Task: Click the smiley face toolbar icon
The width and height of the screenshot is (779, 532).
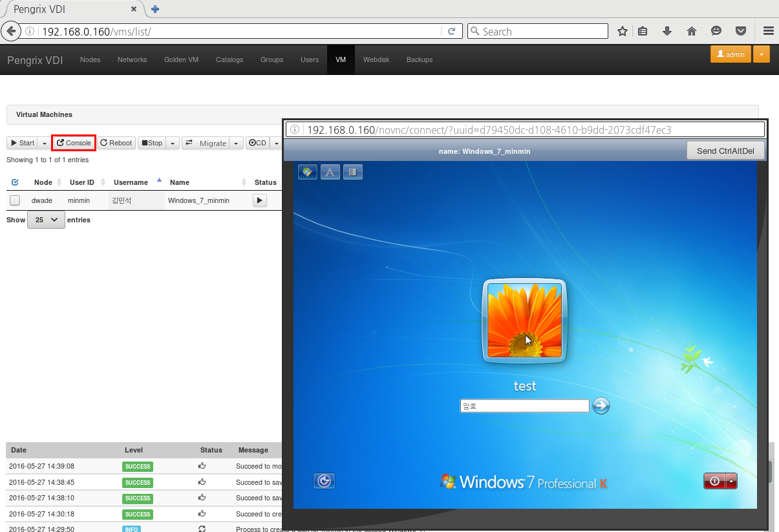Action: (716, 31)
